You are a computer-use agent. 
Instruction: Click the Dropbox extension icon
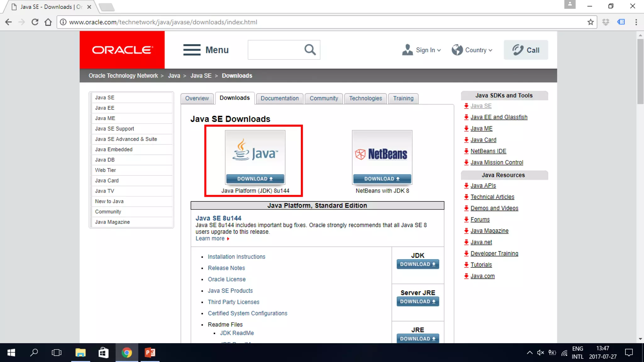click(x=606, y=22)
